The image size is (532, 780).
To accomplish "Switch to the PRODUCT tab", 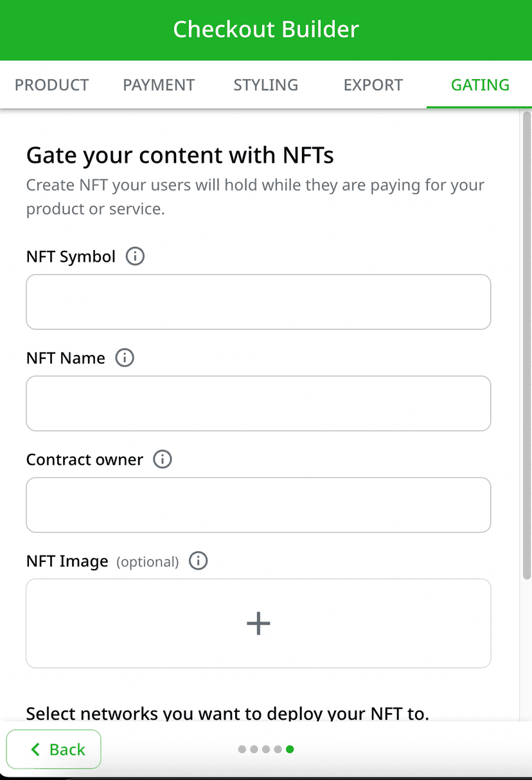I will (51, 84).
